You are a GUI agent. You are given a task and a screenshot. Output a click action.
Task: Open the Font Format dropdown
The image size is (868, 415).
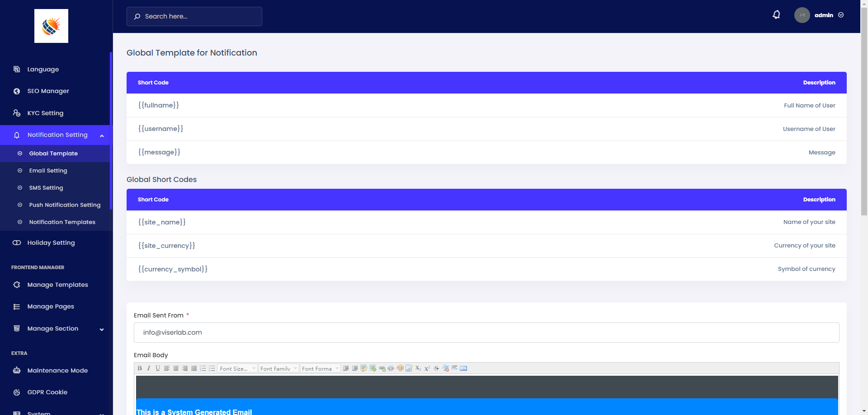[320, 368]
